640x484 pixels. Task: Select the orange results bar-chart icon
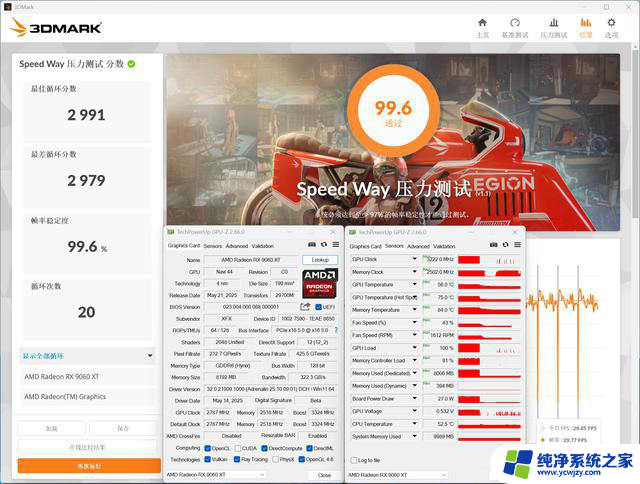pyautogui.click(x=586, y=22)
